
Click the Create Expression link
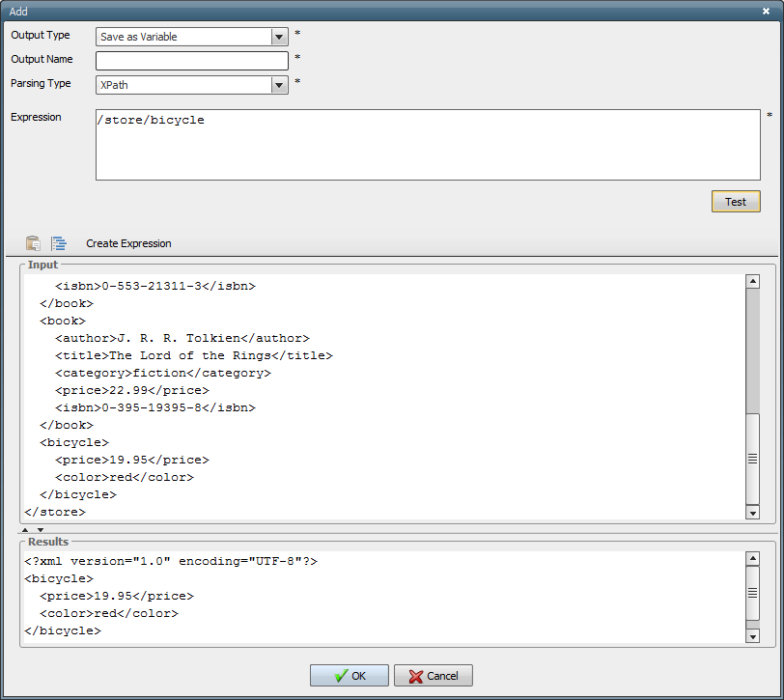pyautogui.click(x=128, y=243)
